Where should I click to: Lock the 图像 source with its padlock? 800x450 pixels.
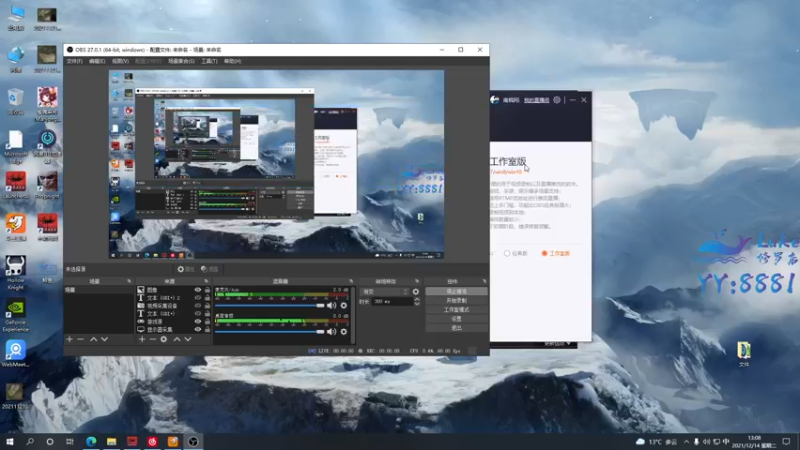tap(207, 290)
